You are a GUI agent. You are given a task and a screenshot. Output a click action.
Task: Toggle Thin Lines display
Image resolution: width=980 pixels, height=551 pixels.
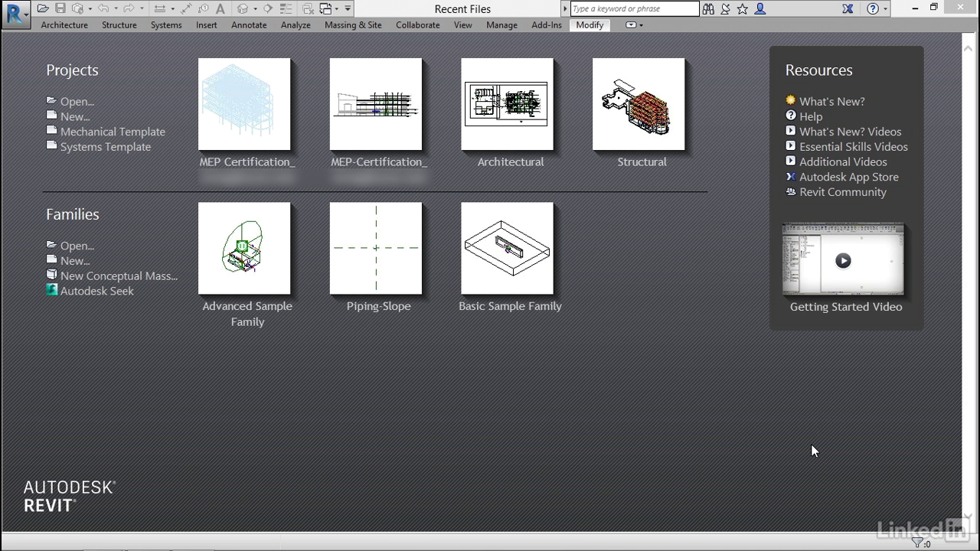coord(286,8)
